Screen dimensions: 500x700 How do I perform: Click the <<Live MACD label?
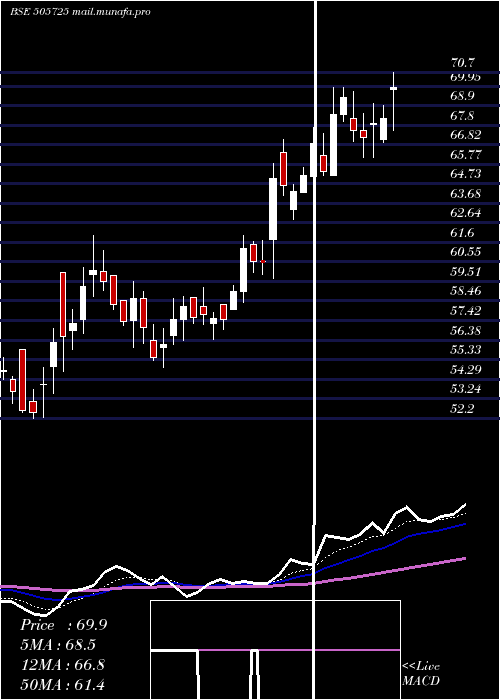pos(421,673)
